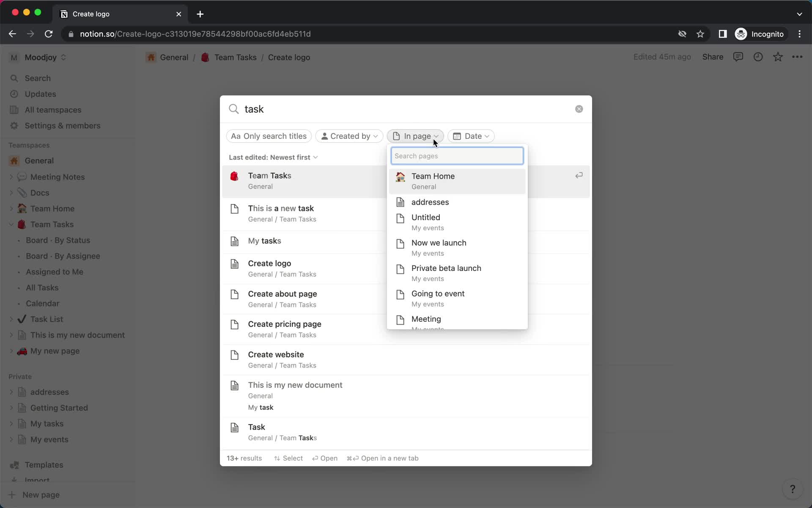This screenshot has height=508, width=812.
Task: Go back in browser history
Action: pyautogui.click(x=12, y=34)
